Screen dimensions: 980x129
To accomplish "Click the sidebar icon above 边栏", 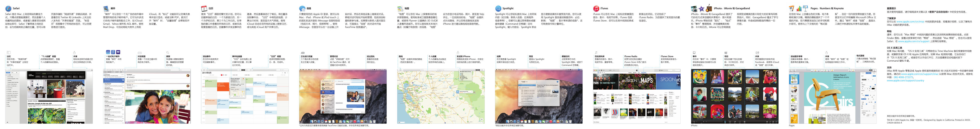I will click(x=8, y=52).
